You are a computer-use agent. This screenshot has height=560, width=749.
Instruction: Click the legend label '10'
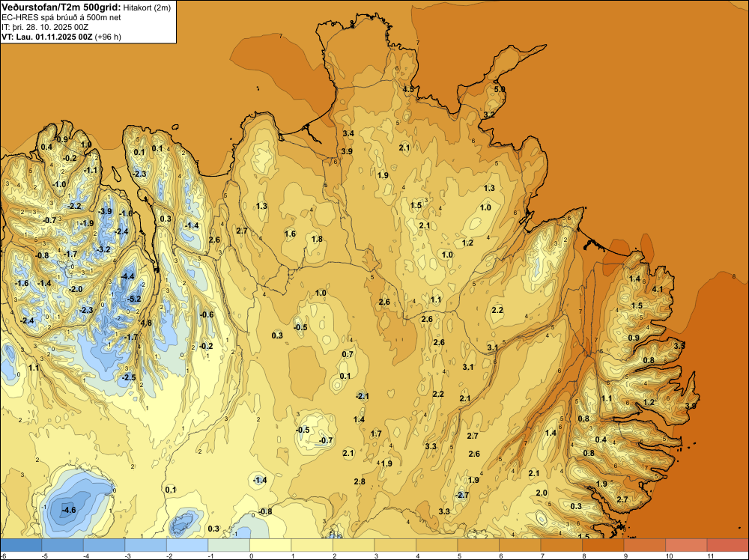(669, 556)
